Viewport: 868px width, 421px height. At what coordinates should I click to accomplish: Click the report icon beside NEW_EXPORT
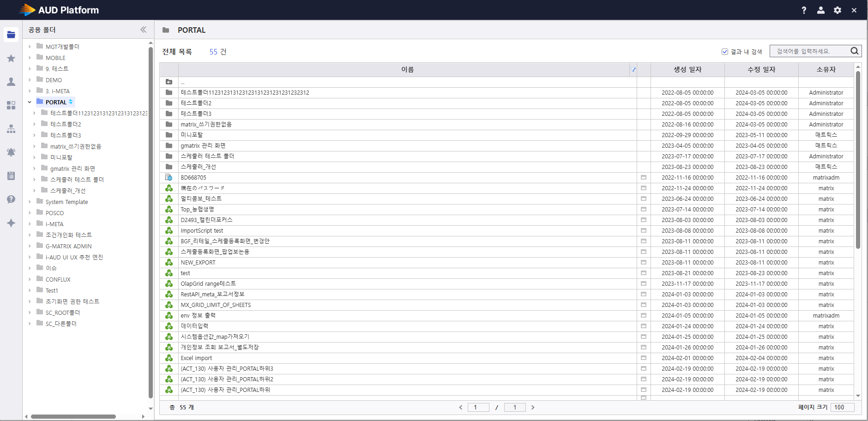169,263
